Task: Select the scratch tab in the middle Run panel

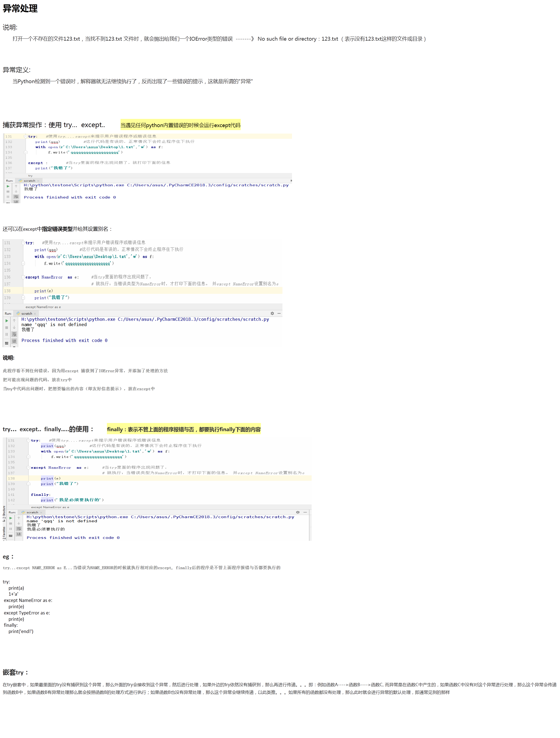Action: coord(26,314)
